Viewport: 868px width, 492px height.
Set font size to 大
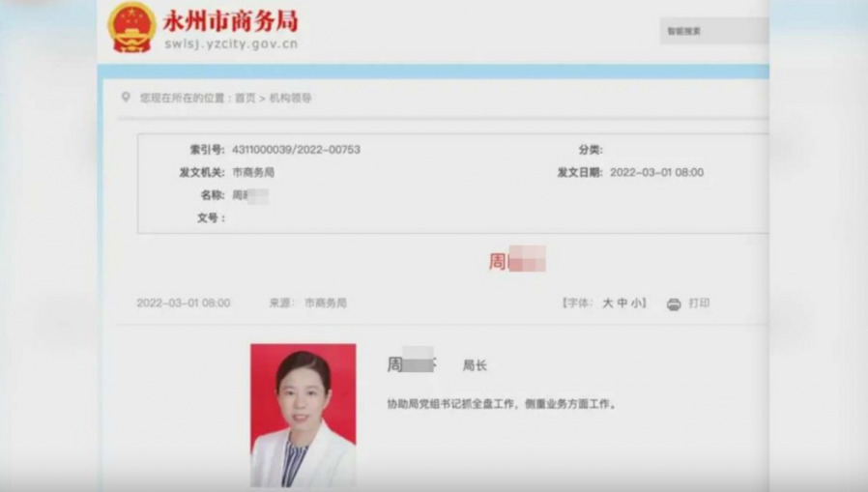click(x=608, y=304)
